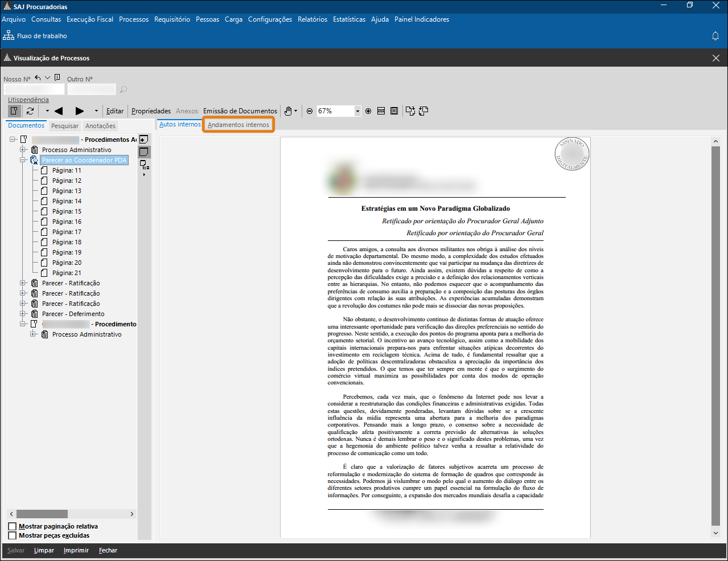Select the hand pan tool
Image resolution: width=728 pixels, height=561 pixels.
[288, 111]
